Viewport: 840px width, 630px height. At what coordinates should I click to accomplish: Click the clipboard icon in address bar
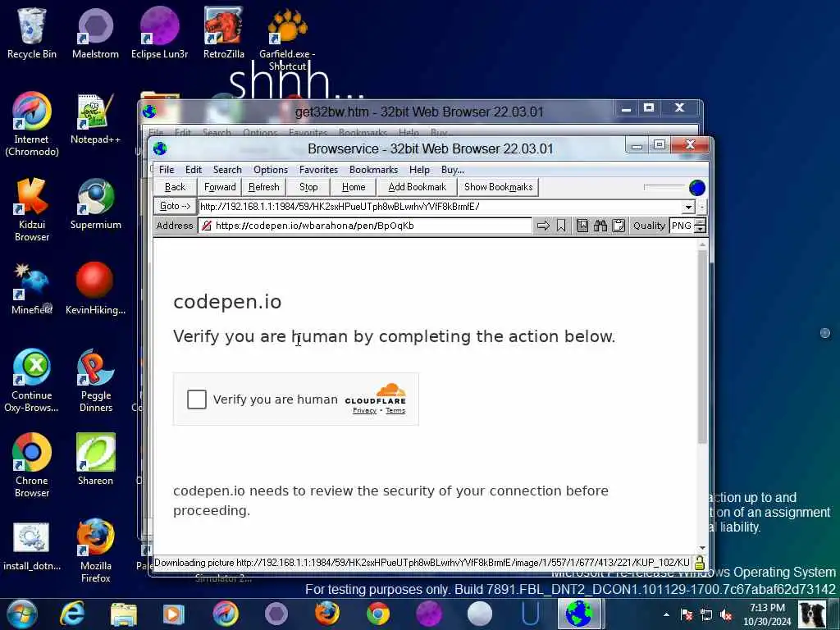point(619,226)
